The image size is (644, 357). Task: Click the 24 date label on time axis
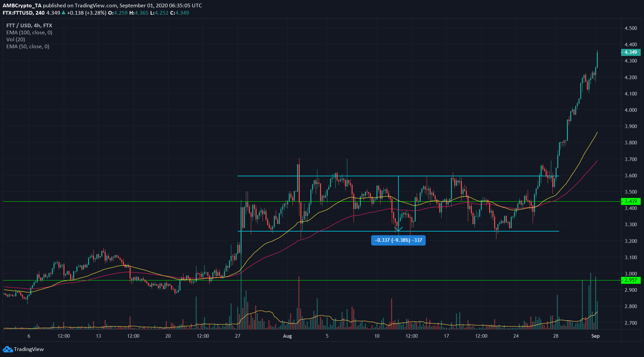point(516,336)
